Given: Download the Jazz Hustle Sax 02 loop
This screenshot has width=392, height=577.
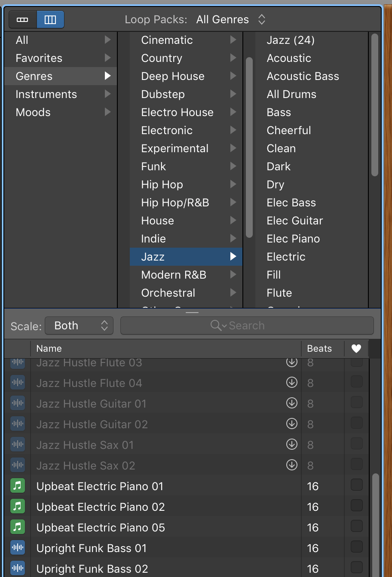Looking at the screenshot, I should tap(292, 465).
